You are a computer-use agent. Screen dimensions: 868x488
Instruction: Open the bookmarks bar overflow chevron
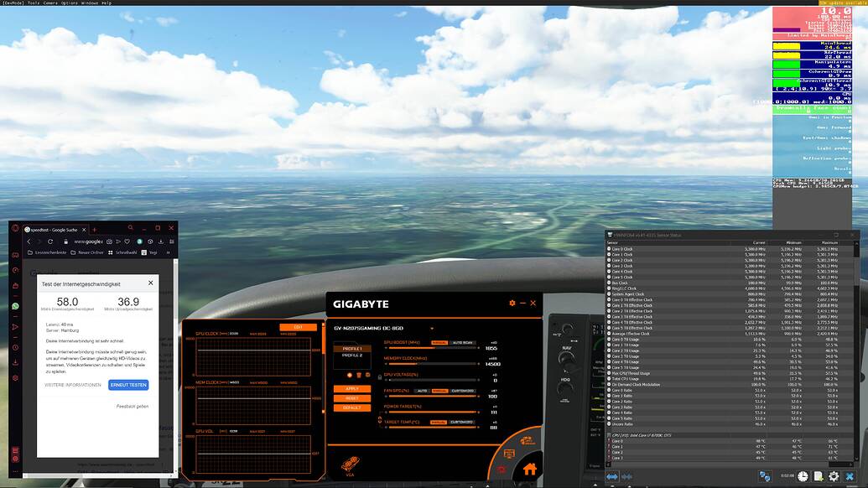167,252
